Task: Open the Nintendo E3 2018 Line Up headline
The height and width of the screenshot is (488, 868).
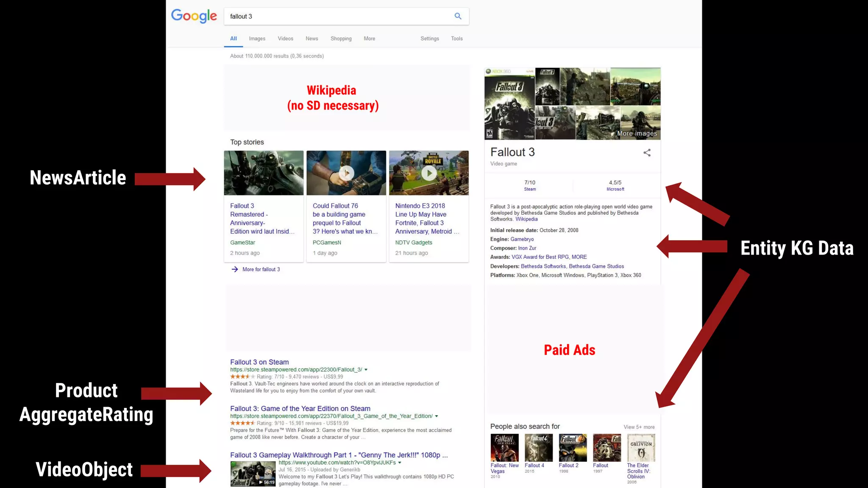Action: click(x=427, y=219)
